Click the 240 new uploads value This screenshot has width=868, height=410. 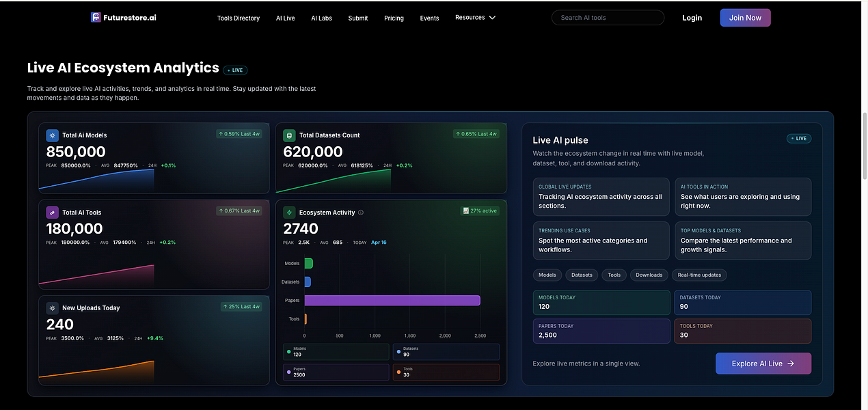pos(59,325)
